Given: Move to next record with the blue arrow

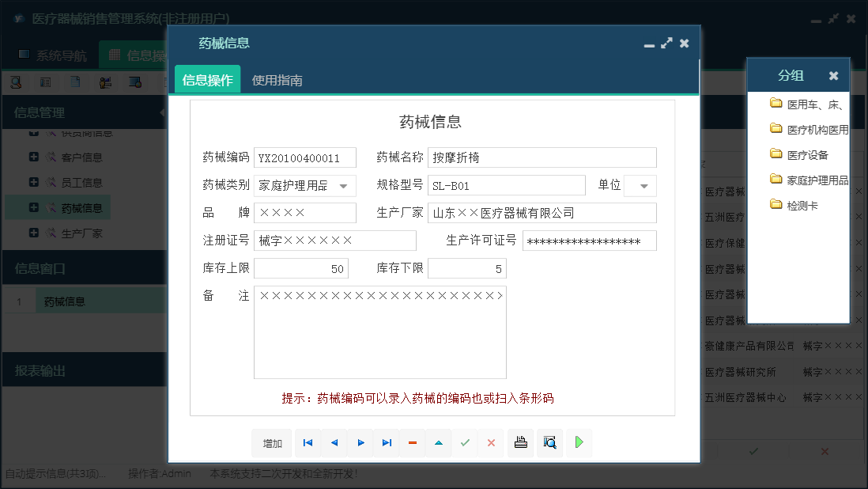Looking at the screenshot, I should (360, 443).
